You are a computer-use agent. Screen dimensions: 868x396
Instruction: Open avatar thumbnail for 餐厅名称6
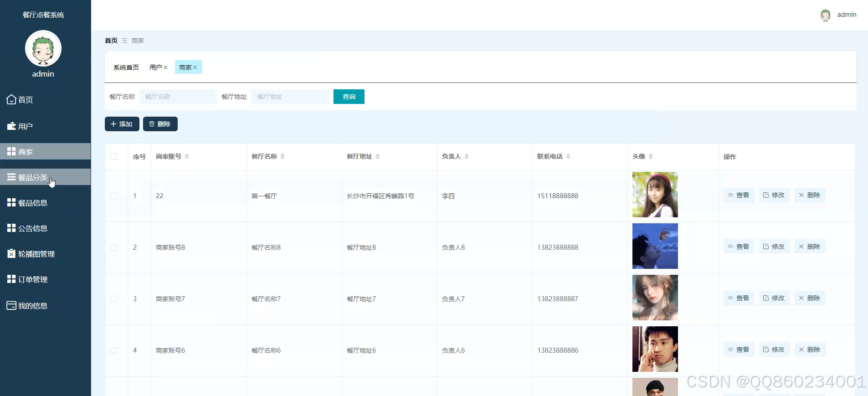[655, 349]
